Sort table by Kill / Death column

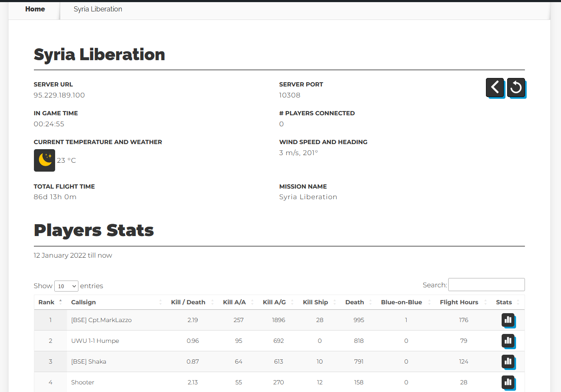(x=193, y=302)
